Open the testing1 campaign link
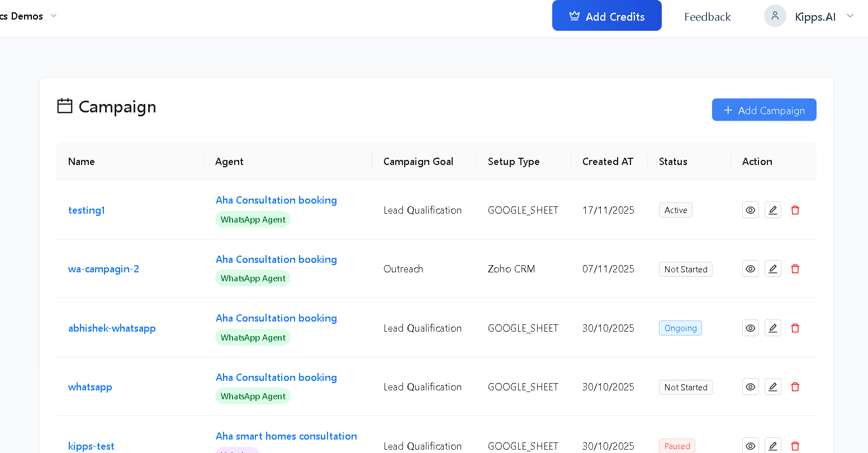Screen dimensions: 868x453 pyautogui.click(x=87, y=210)
